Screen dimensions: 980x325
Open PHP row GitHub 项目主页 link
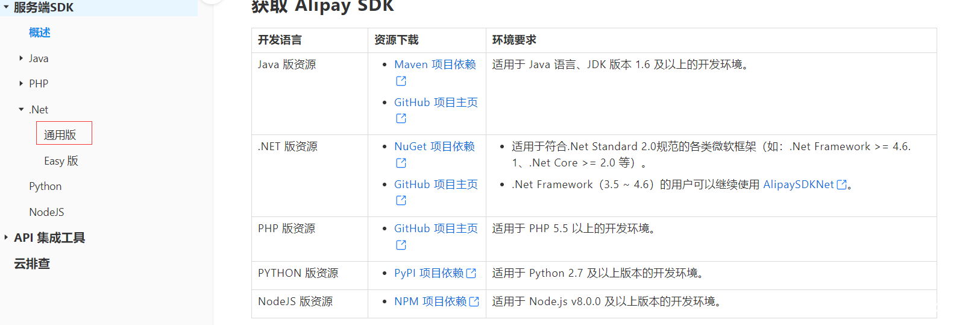(436, 229)
